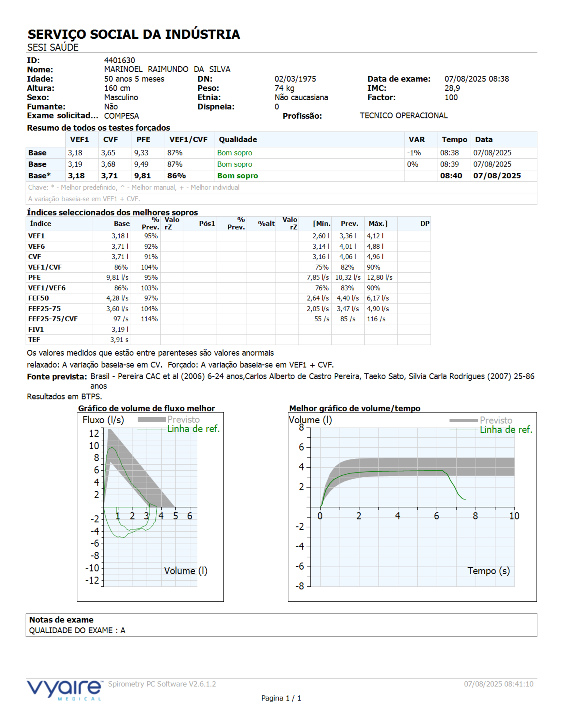Click the Previsto legend in volume/time graph
563x728 pixels.
496,421
